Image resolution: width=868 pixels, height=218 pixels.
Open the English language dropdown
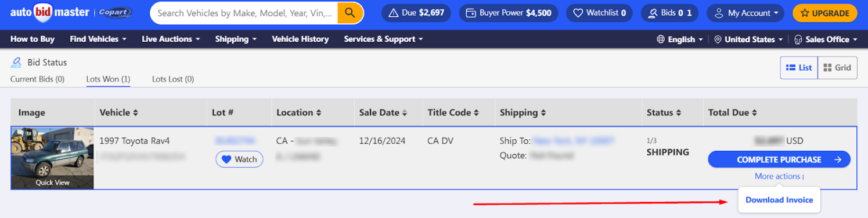point(680,39)
